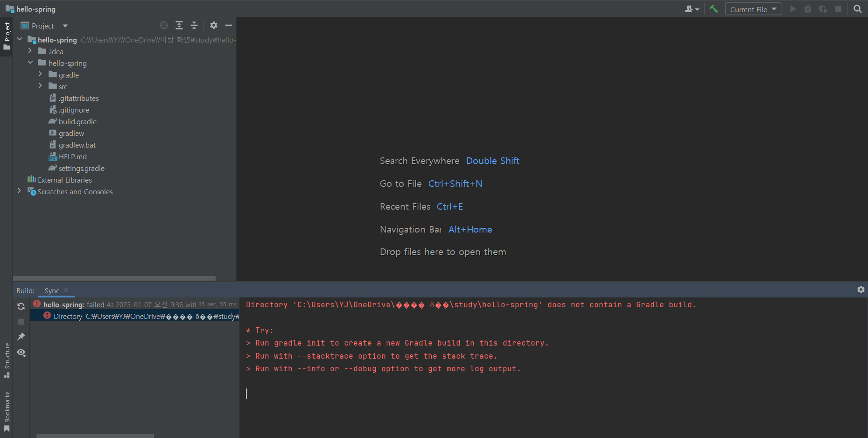This screenshot has width=868, height=438.
Task: Click the Select Opened File target icon
Action: (x=164, y=25)
